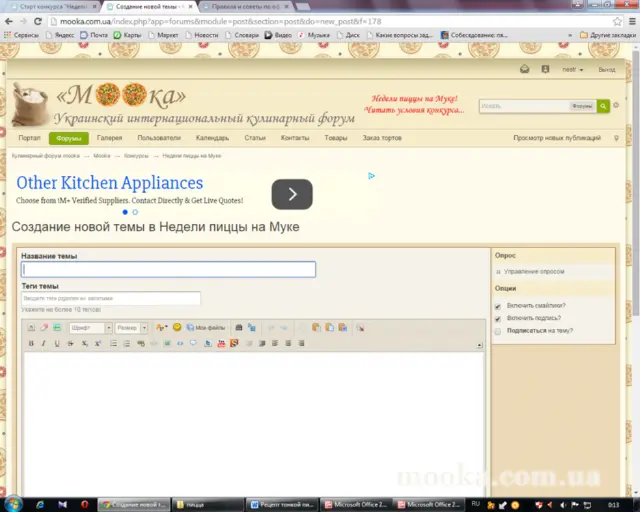Image resolution: width=640 pixels, height=512 pixels.
Task: Uncheck the 'Включить смайлики?' checkbox
Action: (498, 306)
